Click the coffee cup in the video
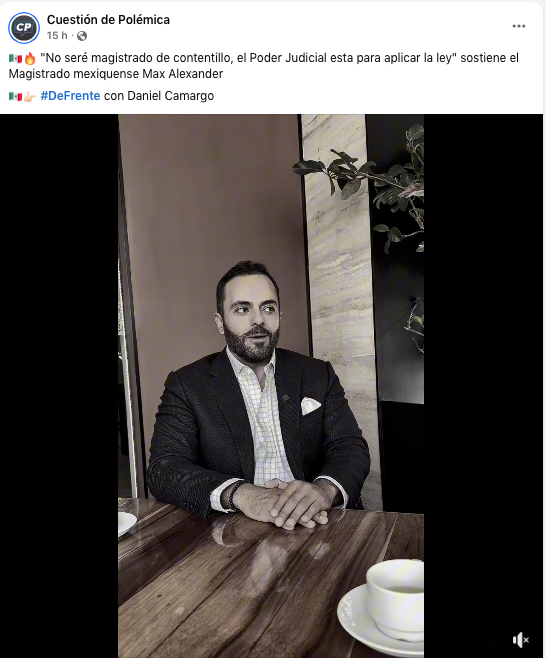 394,595
